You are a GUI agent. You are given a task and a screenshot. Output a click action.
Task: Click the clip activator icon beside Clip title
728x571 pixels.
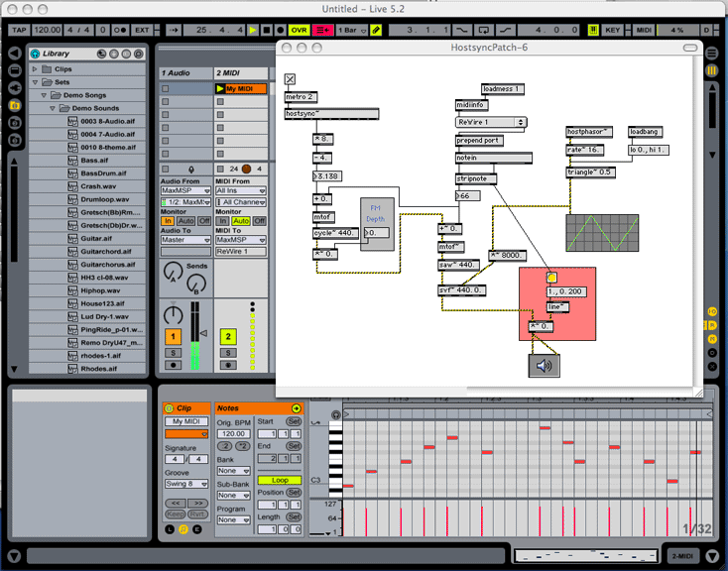click(169, 408)
